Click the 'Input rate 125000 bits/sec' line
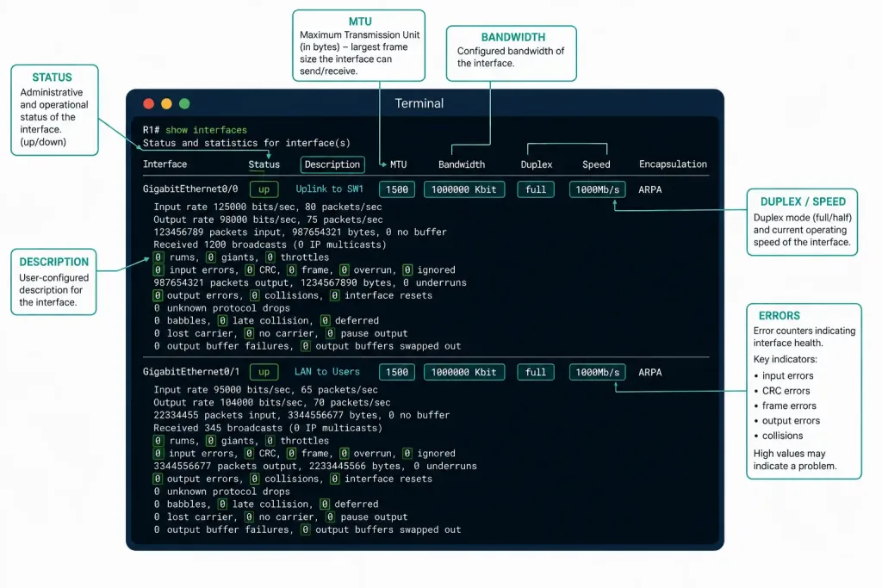The image size is (882, 588). click(268, 207)
